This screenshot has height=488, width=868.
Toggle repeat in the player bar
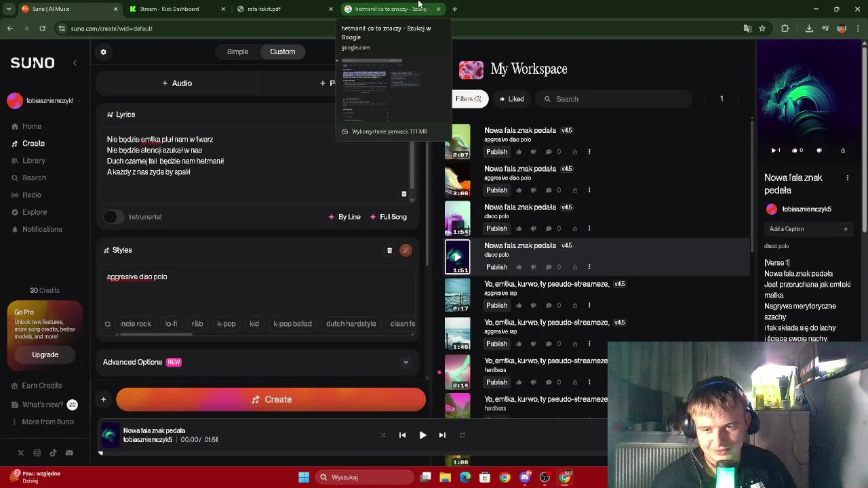[462, 435]
